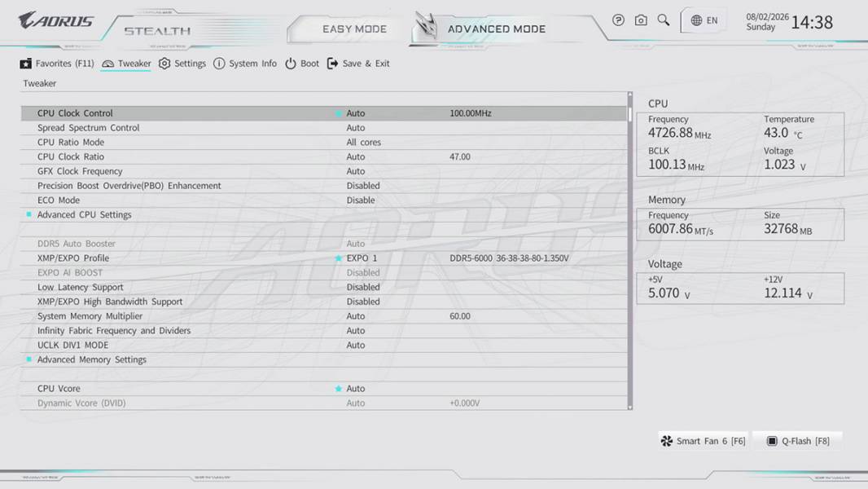Change ECO Mode Disable value

click(361, 200)
